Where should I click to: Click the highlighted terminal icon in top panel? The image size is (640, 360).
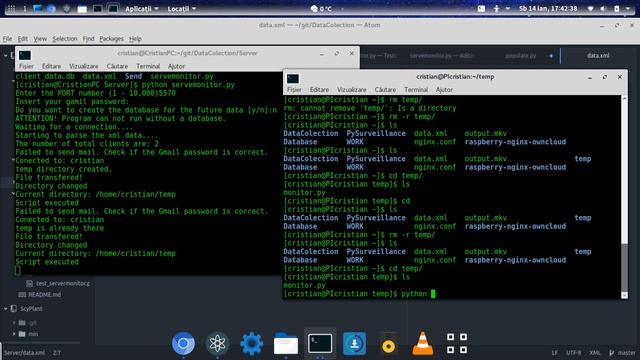(x=113, y=9)
